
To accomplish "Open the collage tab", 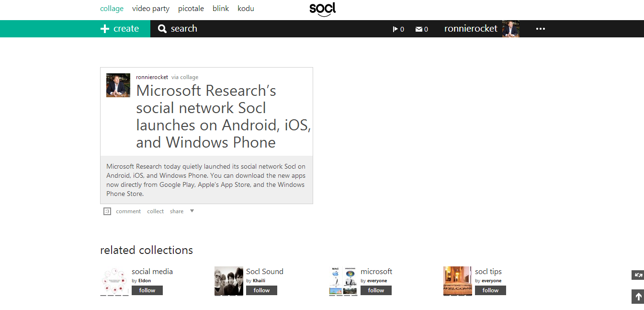I will pos(112,9).
